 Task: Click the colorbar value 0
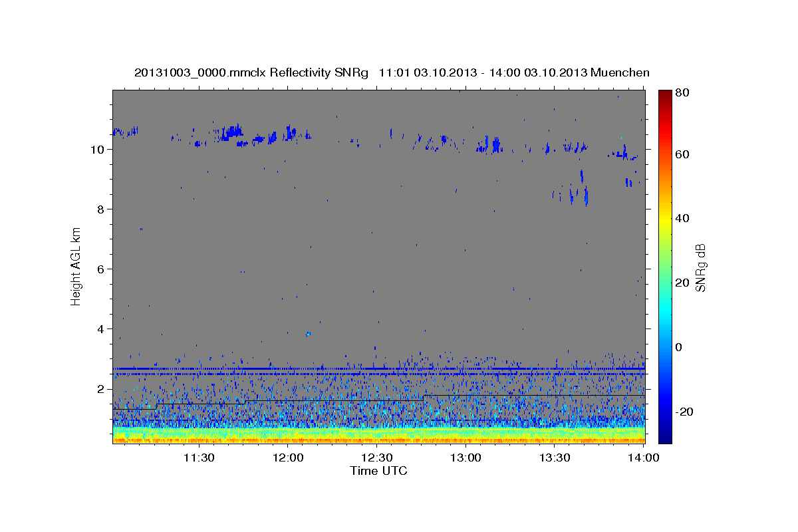(680, 347)
